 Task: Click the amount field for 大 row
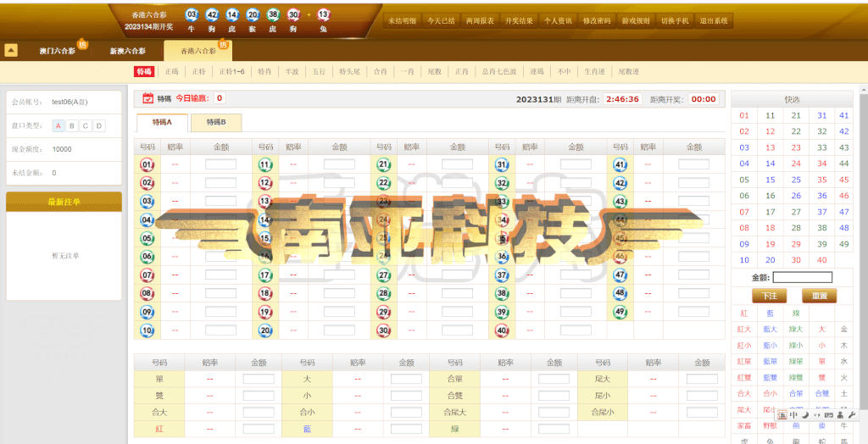[x=406, y=380]
